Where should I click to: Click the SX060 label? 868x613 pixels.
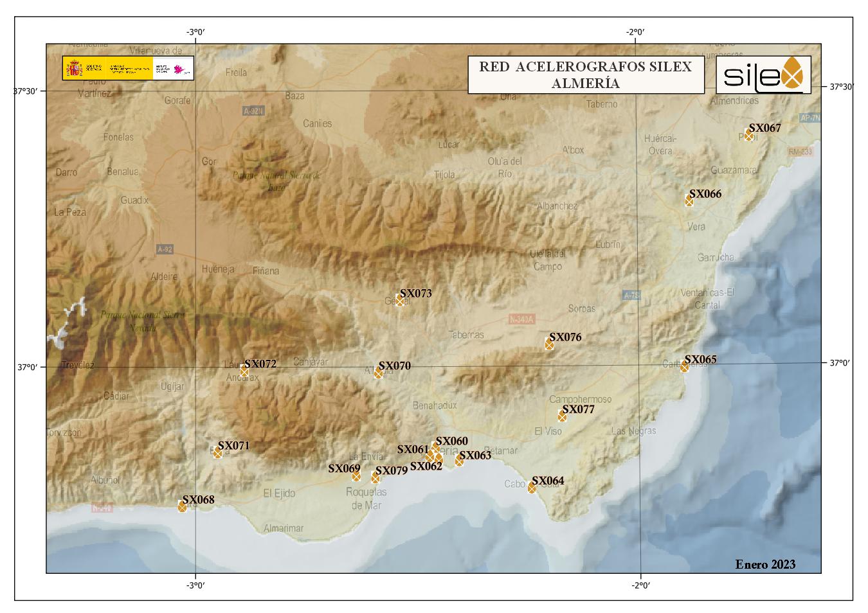[x=451, y=441]
